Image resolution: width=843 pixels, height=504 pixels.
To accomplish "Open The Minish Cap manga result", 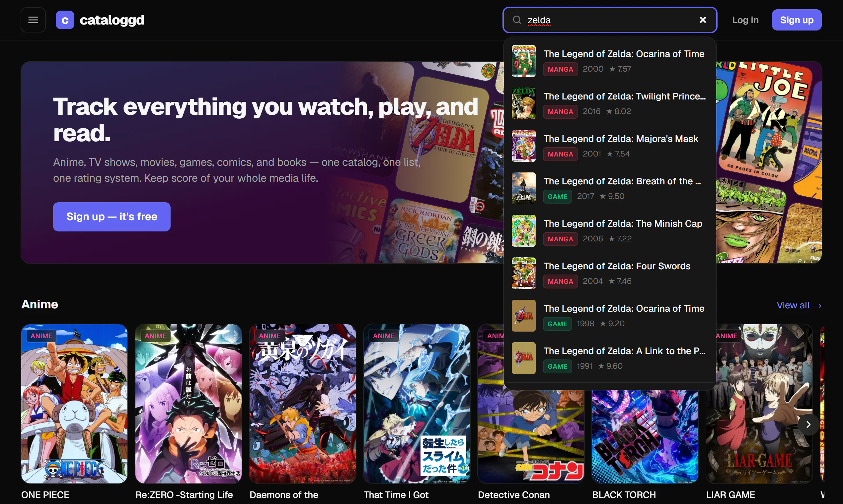I will pos(610,231).
